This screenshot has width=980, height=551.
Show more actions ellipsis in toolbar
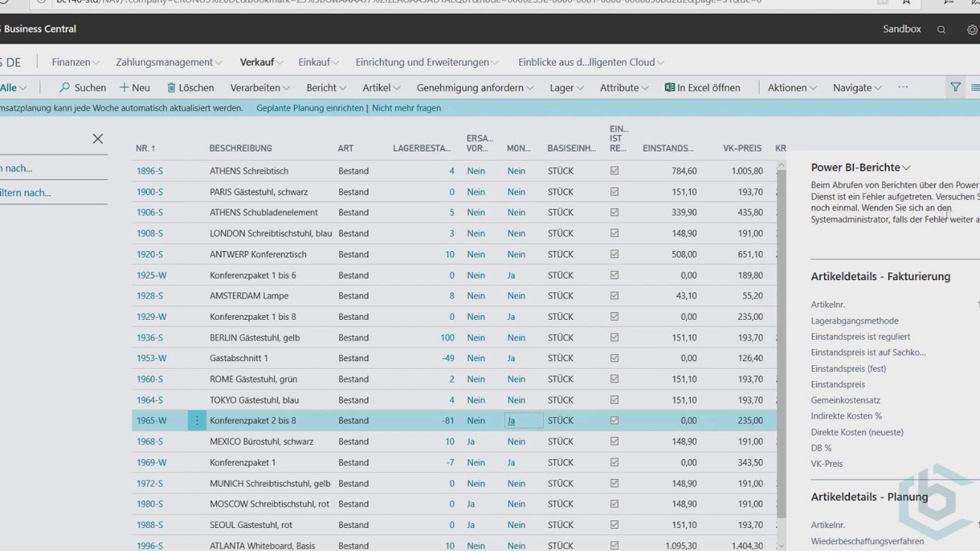[903, 87]
